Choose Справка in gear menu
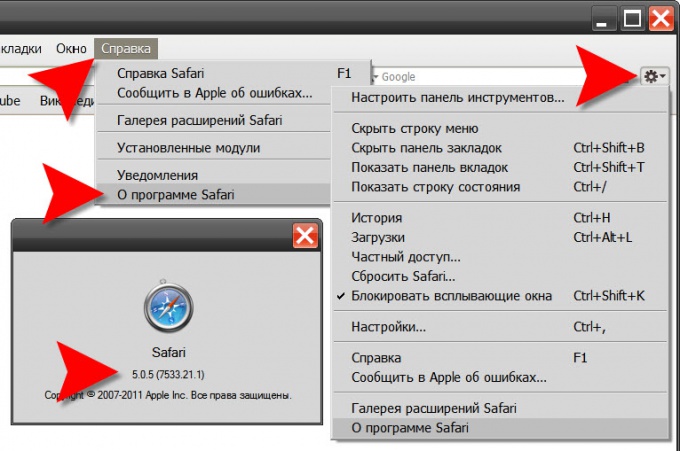Viewport: 680px width, 451px height. 500,358
